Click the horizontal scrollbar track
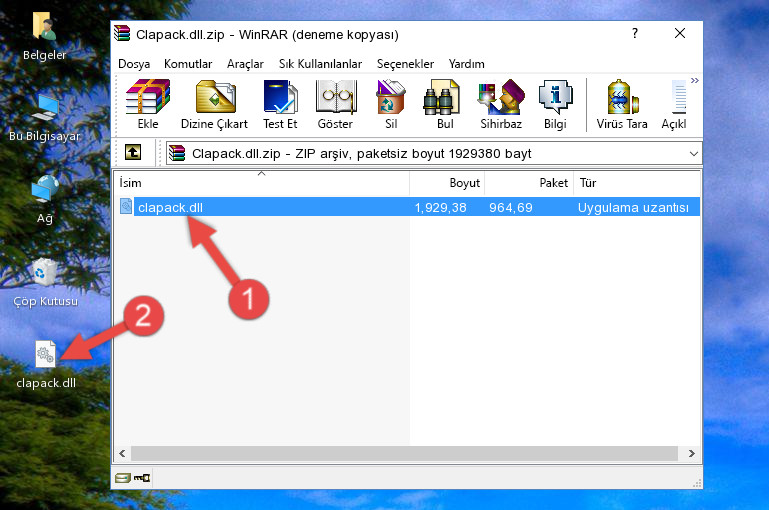 (404, 454)
